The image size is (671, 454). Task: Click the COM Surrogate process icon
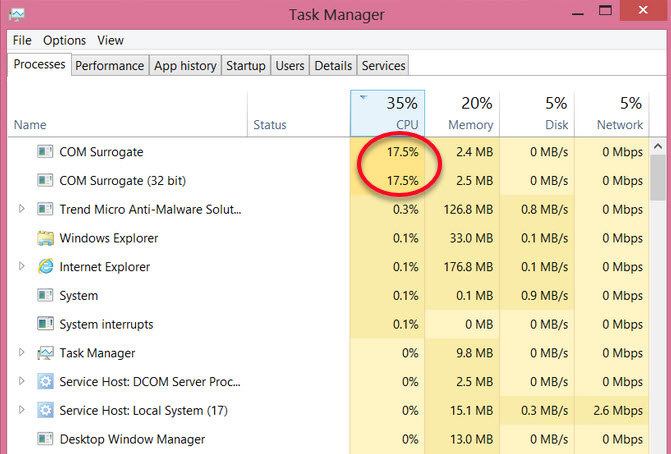tap(45, 152)
